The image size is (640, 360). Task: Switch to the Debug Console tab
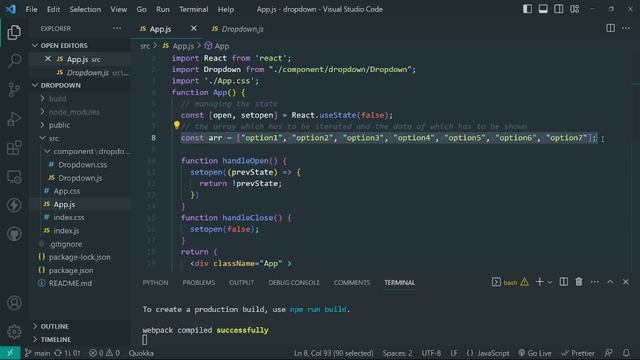pos(294,282)
